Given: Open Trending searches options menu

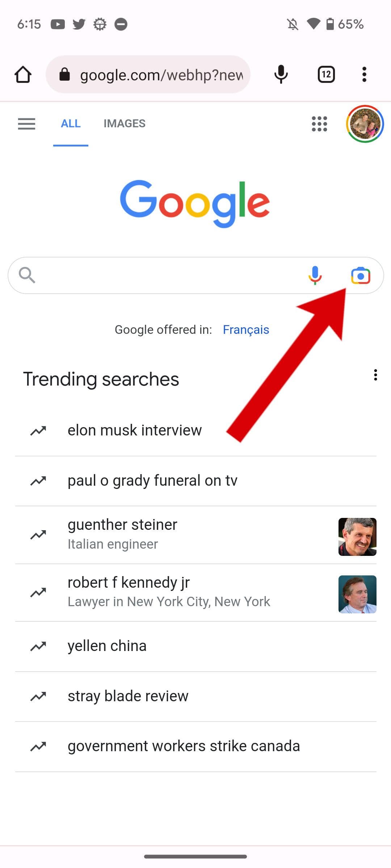Looking at the screenshot, I should click(375, 375).
